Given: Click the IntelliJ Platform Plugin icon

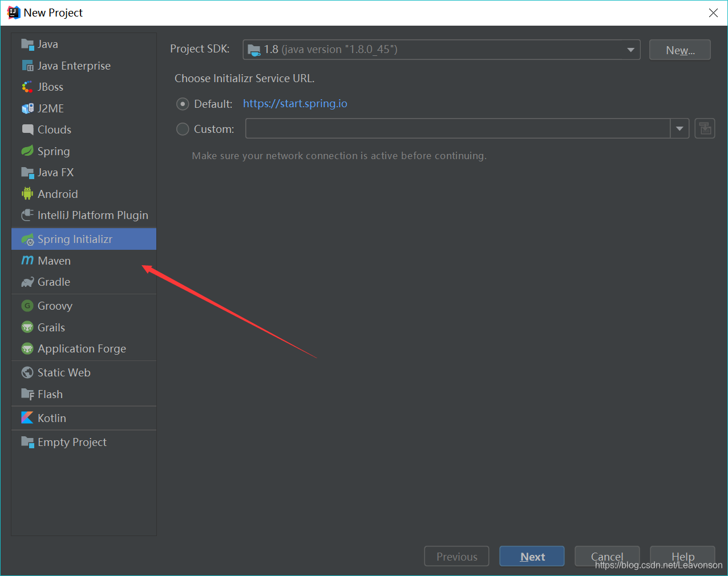Looking at the screenshot, I should tap(27, 215).
